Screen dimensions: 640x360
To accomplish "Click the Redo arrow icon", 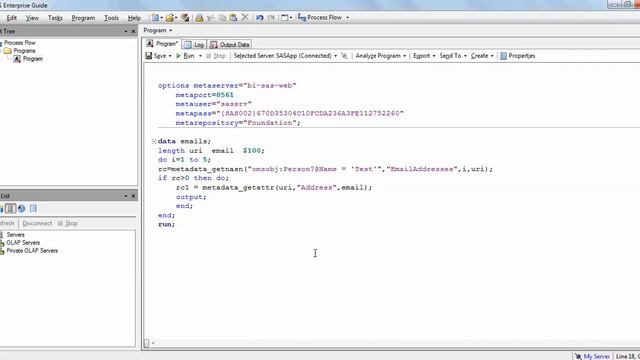I will click(x=271, y=18).
